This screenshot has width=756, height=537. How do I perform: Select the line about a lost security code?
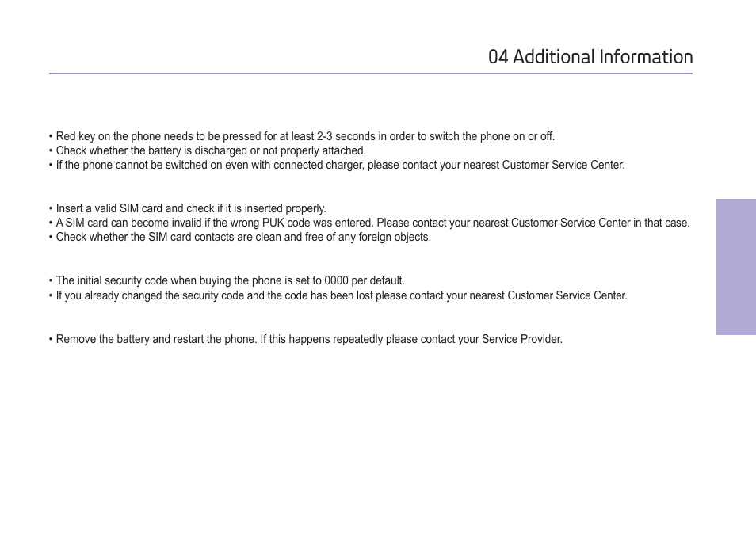341,295
